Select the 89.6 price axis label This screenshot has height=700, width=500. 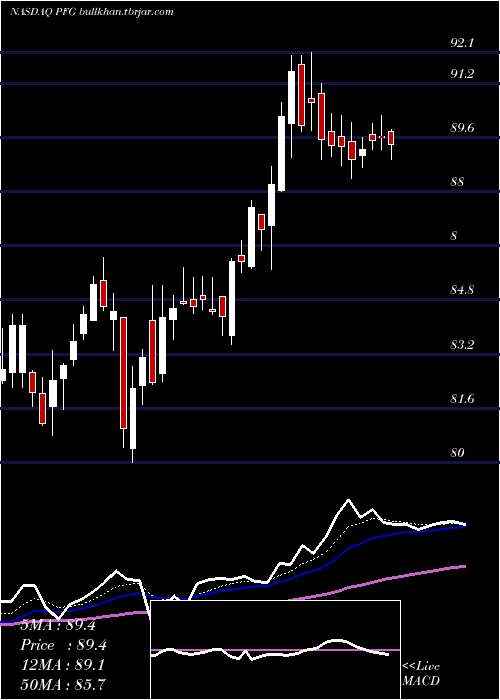click(462, 128)
